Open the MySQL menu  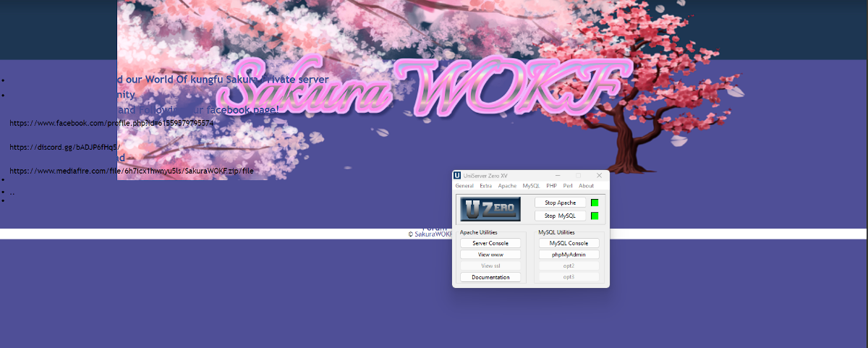[532, 186]
